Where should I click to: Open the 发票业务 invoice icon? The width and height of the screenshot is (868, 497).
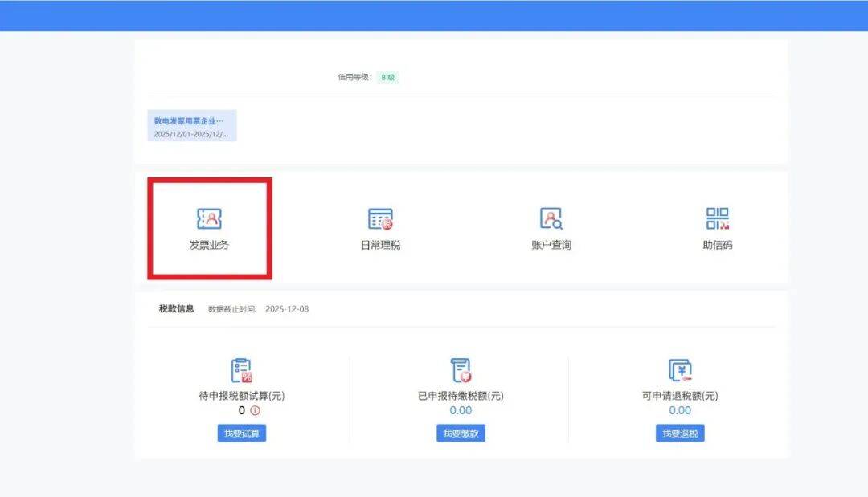coord(209,218)
